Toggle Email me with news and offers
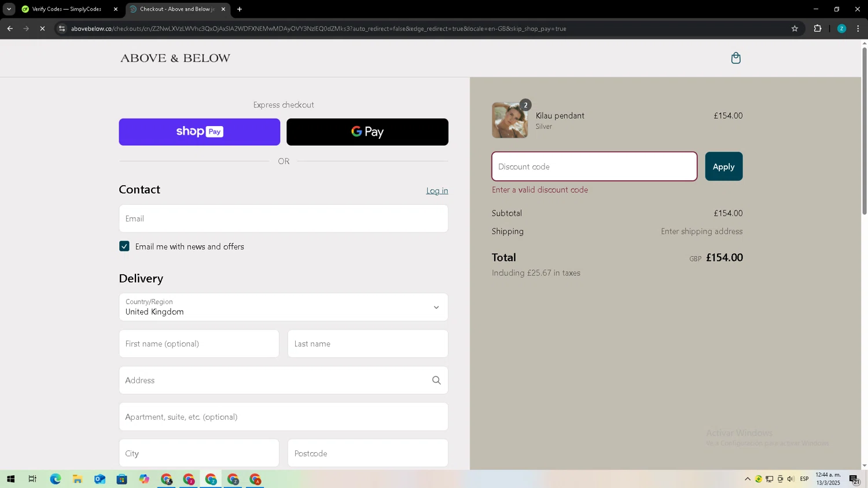Screen dimensions: 868x488 (x=124, y=246)
